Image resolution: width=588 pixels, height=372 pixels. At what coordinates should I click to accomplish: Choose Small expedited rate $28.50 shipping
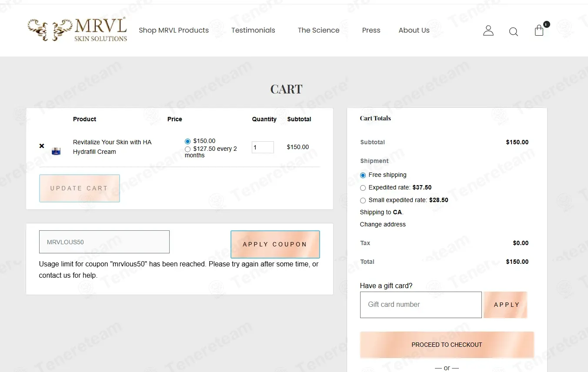(363, 200)
